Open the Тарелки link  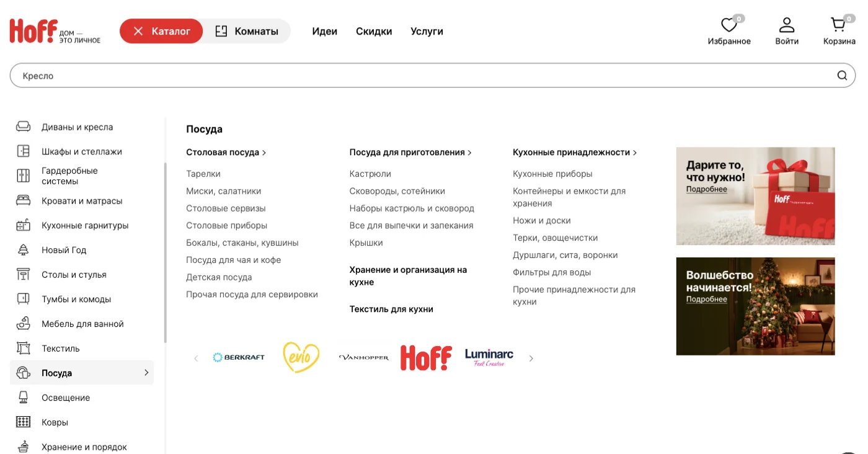click(203, 174)
